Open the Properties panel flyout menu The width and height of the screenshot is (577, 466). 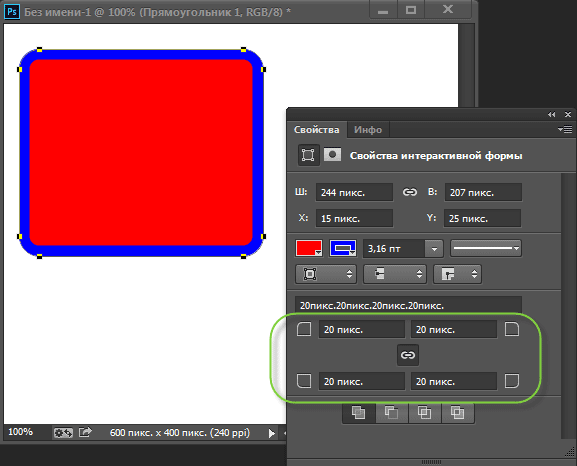[565, 129]
